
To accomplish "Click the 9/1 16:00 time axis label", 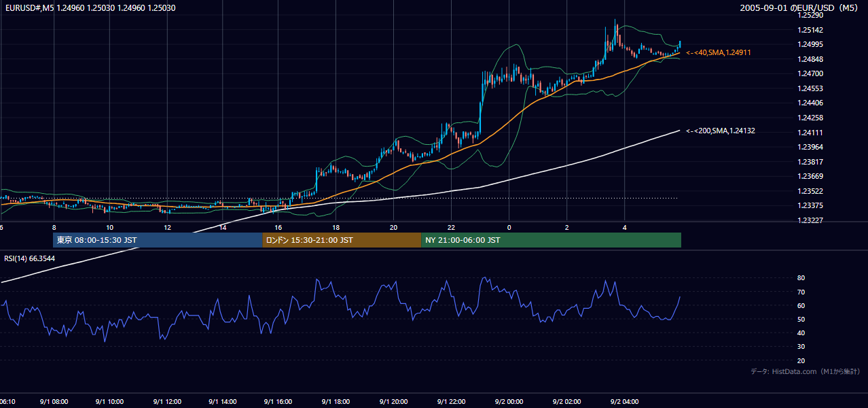I will click(x=278, y=402).
